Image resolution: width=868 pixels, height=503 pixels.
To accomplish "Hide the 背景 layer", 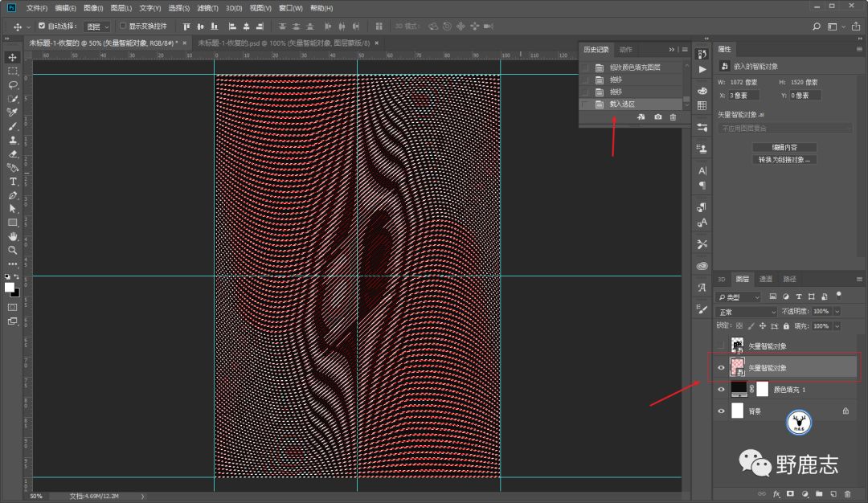I will point(721,411).
